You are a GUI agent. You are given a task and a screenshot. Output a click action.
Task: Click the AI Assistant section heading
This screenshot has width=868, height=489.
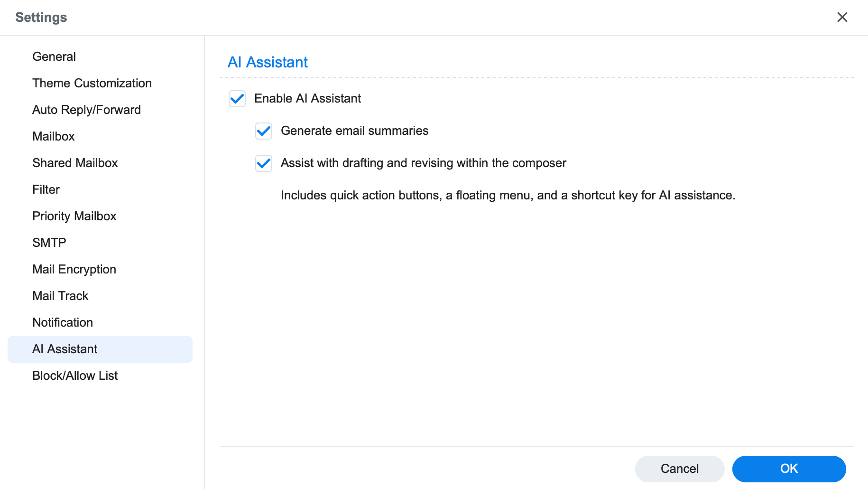coord(268,62)
